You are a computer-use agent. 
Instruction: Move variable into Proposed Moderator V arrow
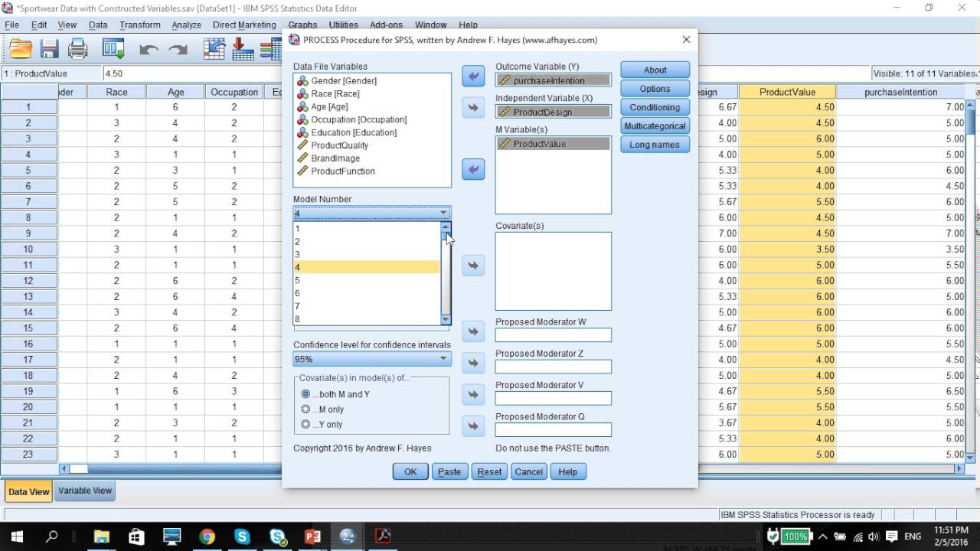pyautogui.click(x=473, y=394)
